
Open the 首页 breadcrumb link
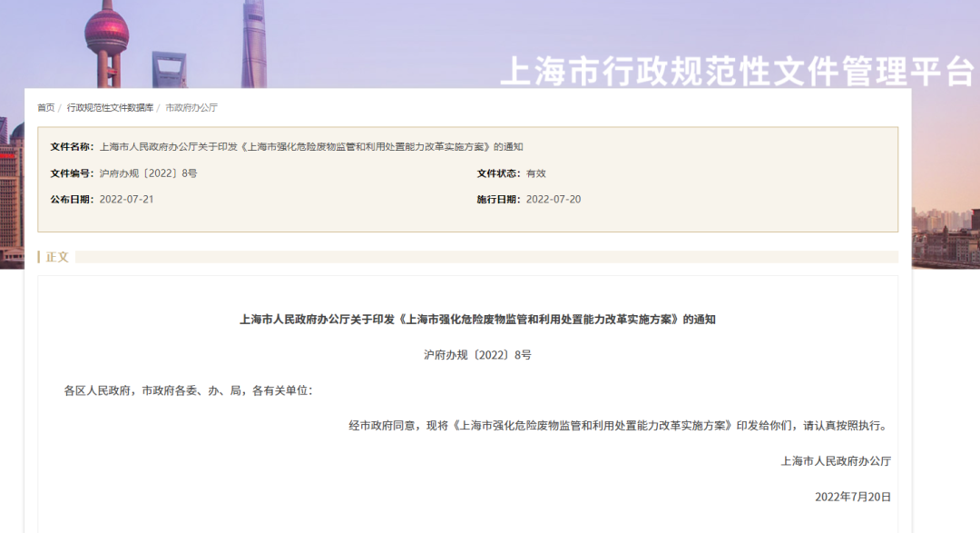(x=45, y=108)
